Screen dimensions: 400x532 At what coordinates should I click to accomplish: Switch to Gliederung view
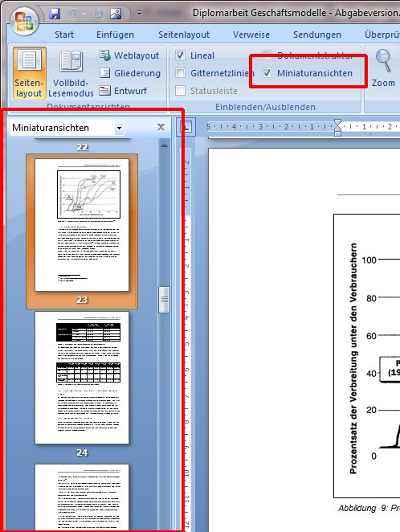[x=130, y=73]
